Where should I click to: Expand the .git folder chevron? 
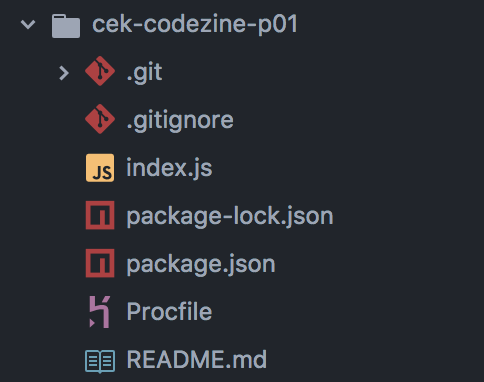[x=64, y=73]
